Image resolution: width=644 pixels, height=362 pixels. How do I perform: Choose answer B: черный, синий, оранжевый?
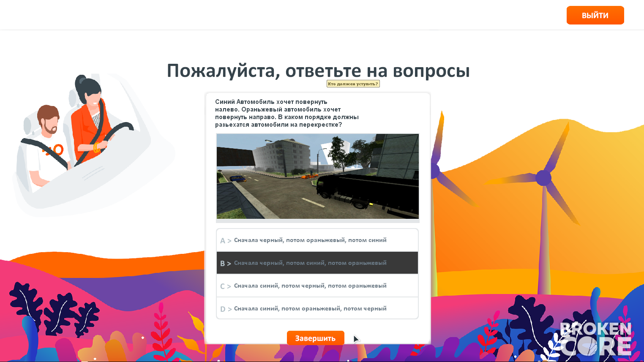(317, 263)
